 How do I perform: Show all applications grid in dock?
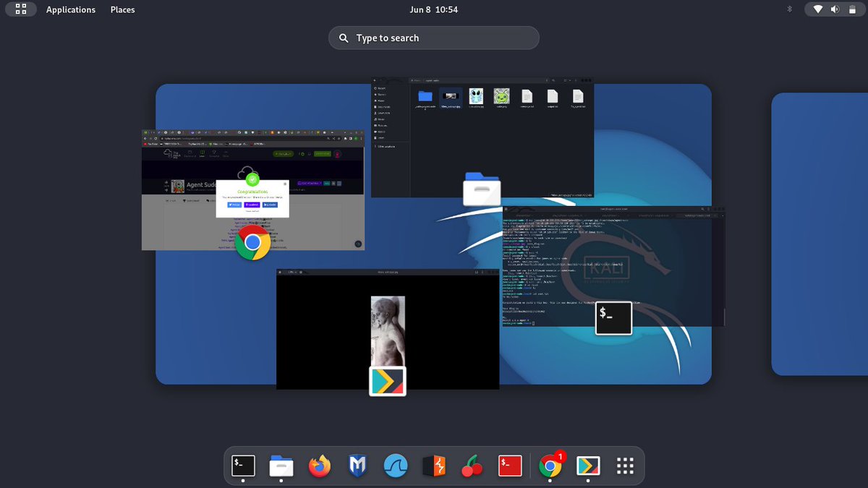626,466
